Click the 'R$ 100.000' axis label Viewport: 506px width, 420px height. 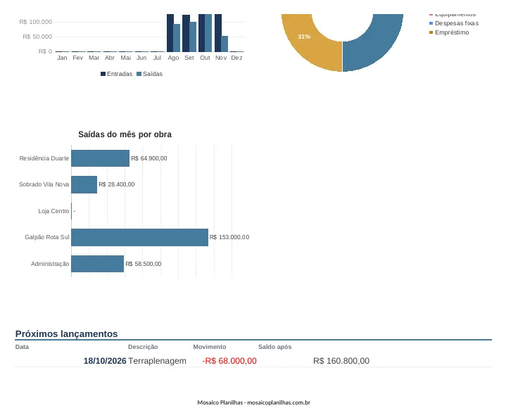coord(35,22)
